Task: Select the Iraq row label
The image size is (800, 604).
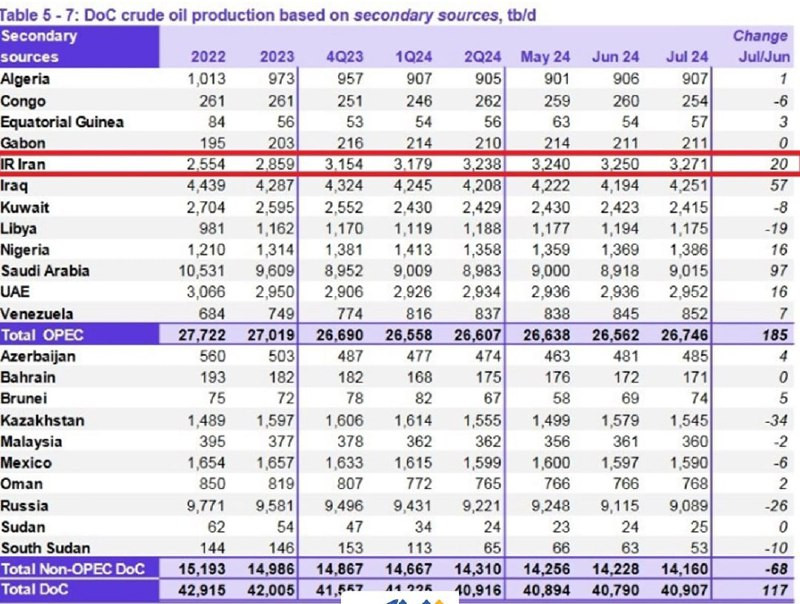Action: pyautogui.click(x=14, y=185)
